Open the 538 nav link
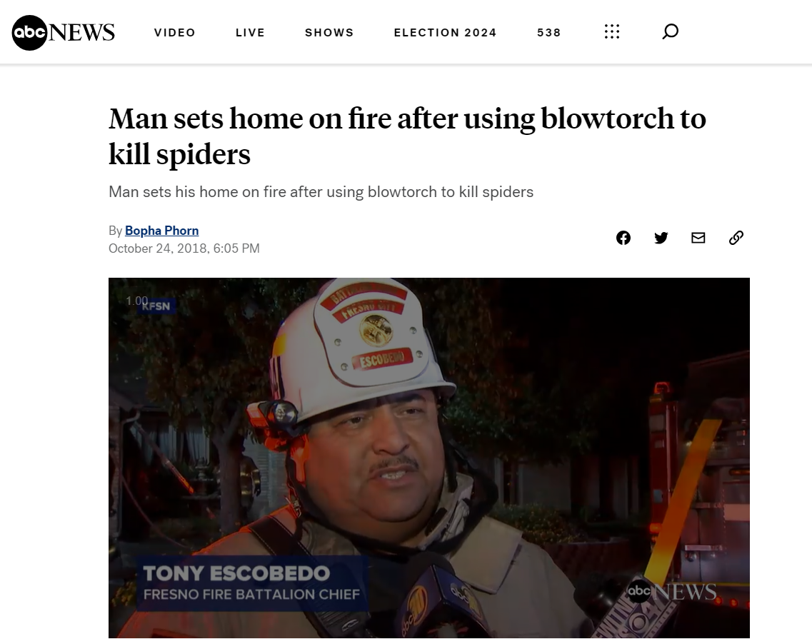 pyautogui.click(x=549, y=33)
